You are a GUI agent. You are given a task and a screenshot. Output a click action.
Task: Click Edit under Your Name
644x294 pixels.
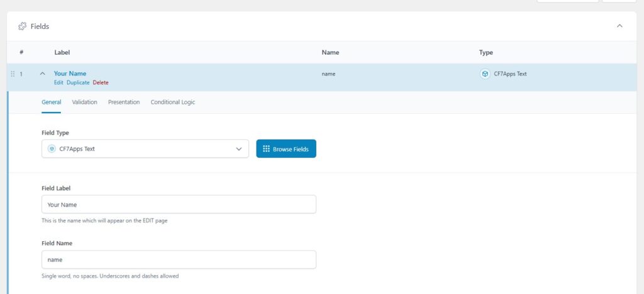(58, 82)
